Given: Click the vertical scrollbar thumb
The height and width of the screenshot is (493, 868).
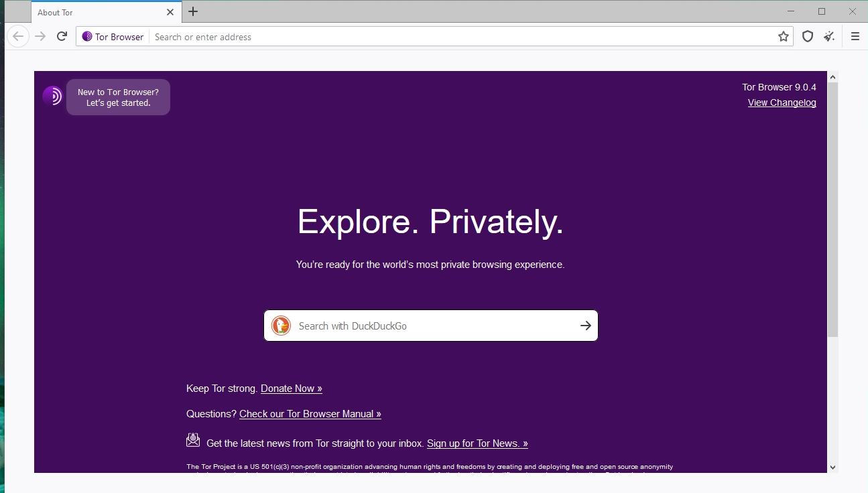Looking at the screenshot, I should [x=832, y=210].
